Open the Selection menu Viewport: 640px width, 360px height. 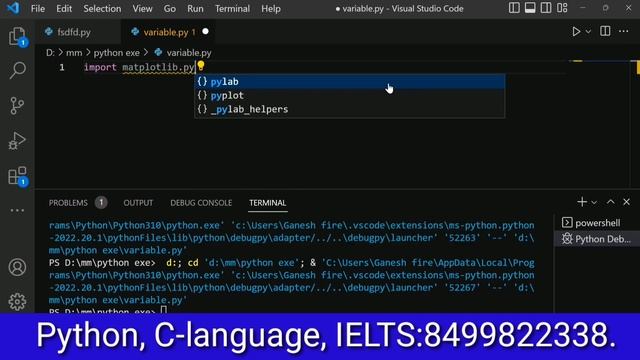click(102, 9)
